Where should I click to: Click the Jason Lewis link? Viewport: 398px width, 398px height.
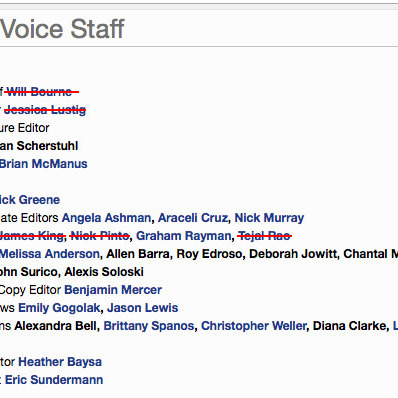[x=143, y=308]
